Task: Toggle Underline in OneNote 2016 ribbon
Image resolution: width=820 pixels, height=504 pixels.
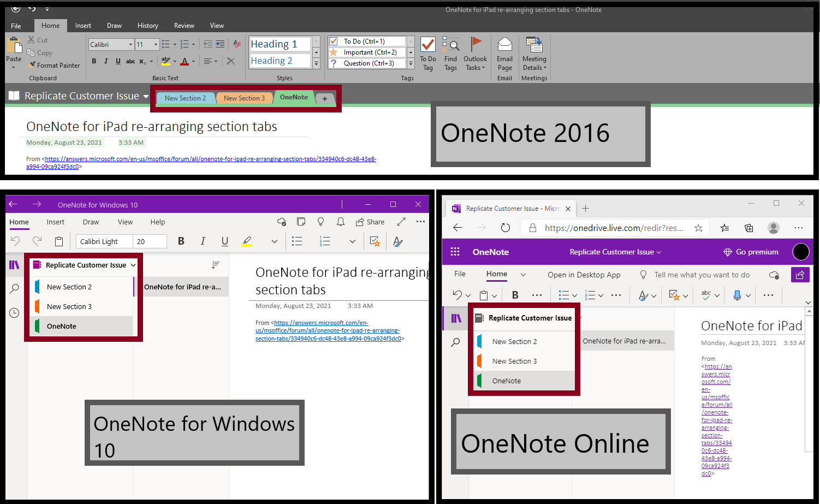Action: pyautogui.click(x=118, y=61)
